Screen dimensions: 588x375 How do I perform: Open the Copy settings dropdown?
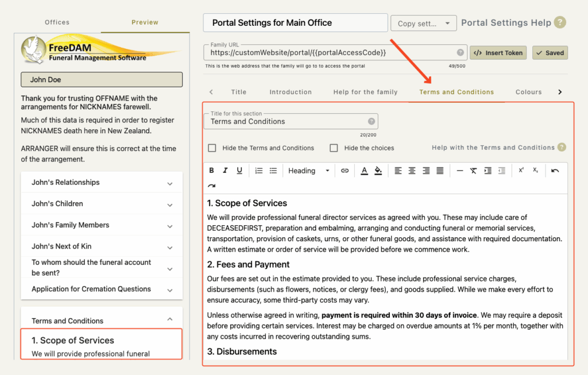click(x=423, y=23)
